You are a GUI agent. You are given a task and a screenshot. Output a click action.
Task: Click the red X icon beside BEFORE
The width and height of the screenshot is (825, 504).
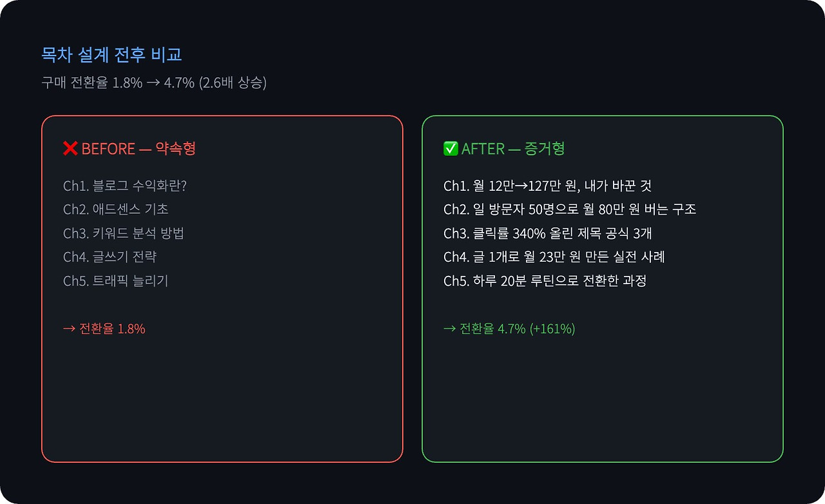point(70,149)
